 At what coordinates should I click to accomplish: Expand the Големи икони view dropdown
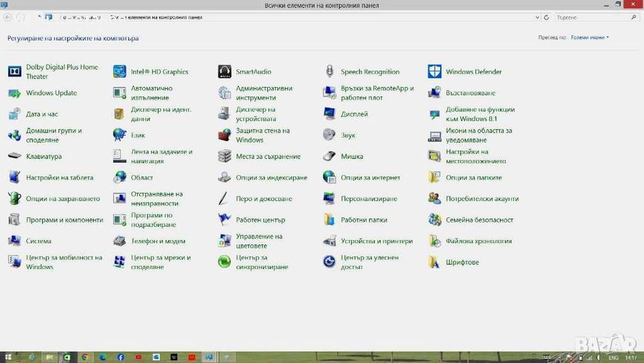[590, 37]
